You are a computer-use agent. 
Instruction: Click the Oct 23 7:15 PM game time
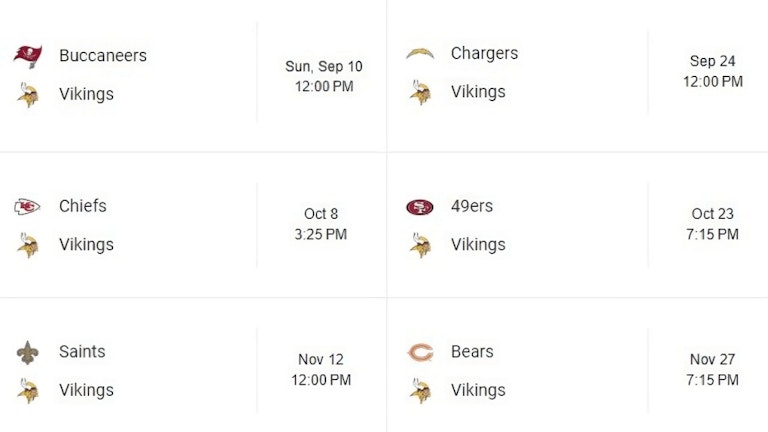tap(713, 224)
